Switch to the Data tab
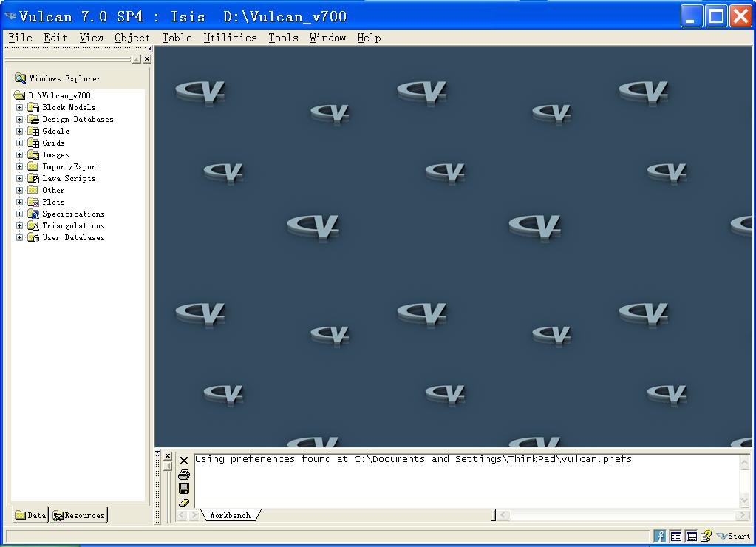Screen dimensions: 756x547 [30, 515]
